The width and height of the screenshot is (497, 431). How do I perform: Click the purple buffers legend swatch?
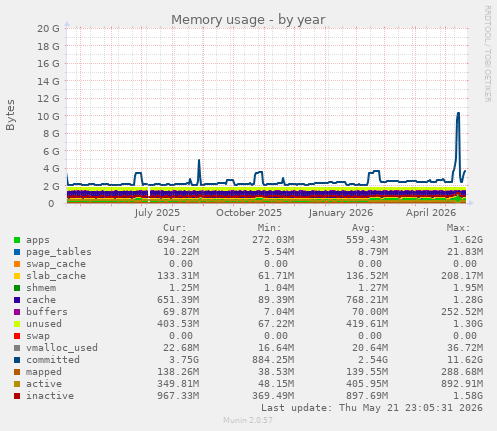coord(17,312)
